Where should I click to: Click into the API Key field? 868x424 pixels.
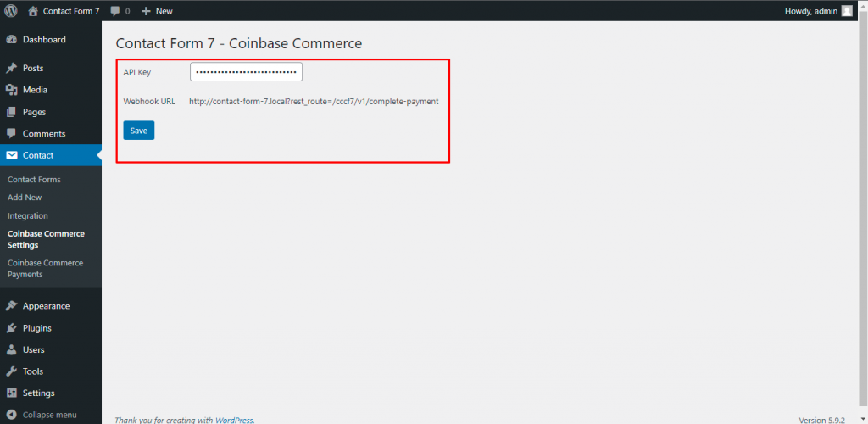point(246,73)
